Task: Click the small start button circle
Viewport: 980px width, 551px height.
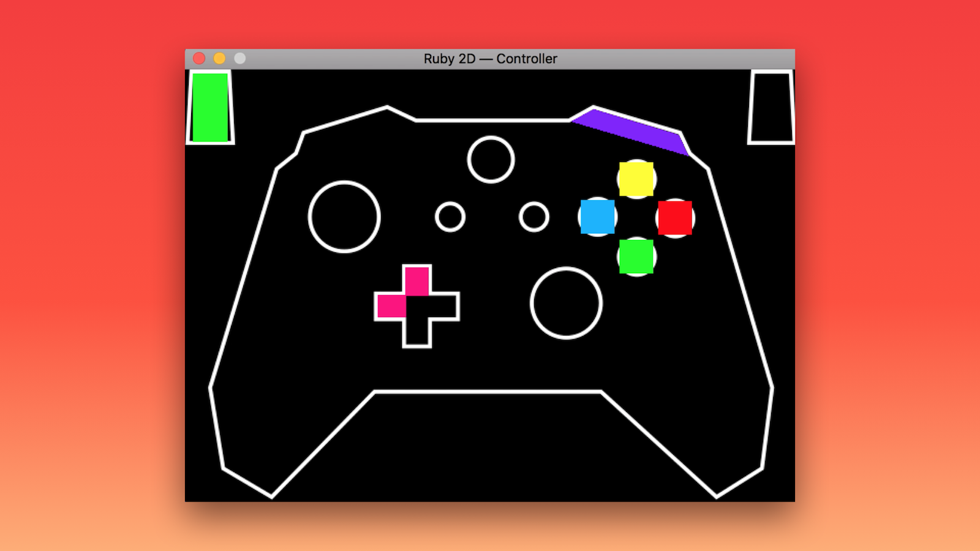Action: 534,217
